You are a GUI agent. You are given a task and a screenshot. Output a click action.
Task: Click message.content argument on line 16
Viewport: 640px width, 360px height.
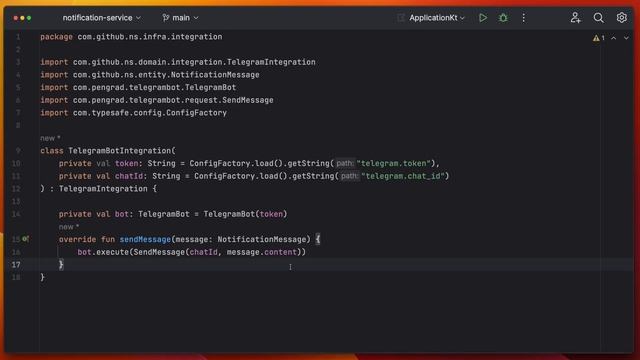[261, 252]
